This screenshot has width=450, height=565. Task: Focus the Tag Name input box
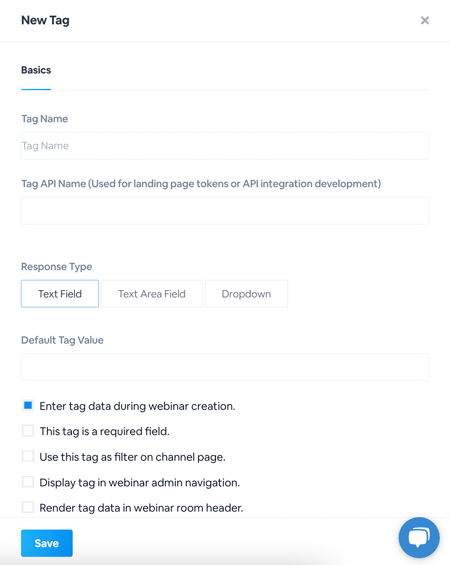point(225,146)
